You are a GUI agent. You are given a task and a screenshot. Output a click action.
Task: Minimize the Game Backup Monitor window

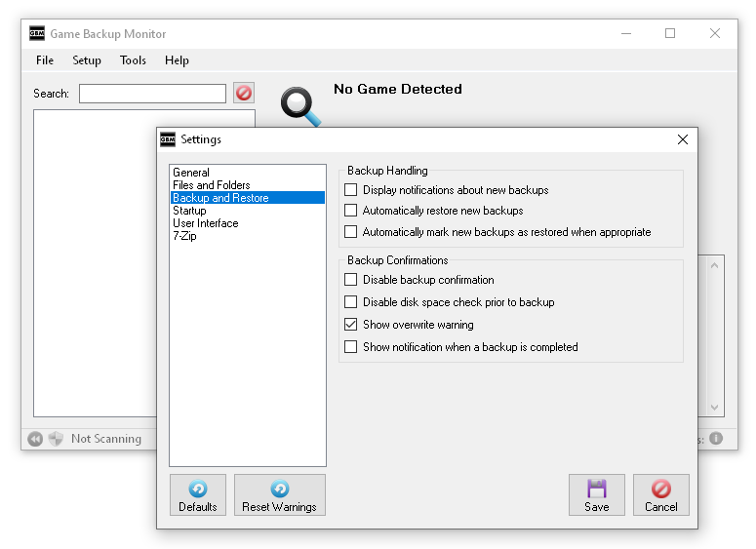[x=626, y=33]
